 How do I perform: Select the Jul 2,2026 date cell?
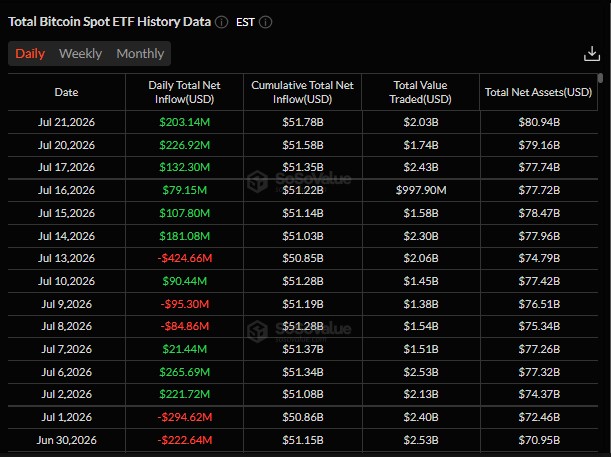[67, 394]
